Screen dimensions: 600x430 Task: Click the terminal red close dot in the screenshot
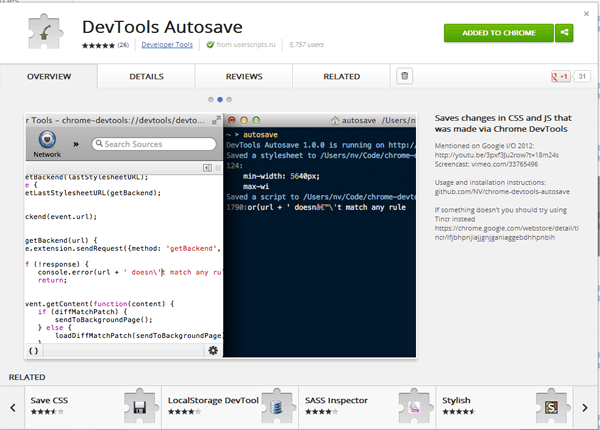tap(232, 120)
